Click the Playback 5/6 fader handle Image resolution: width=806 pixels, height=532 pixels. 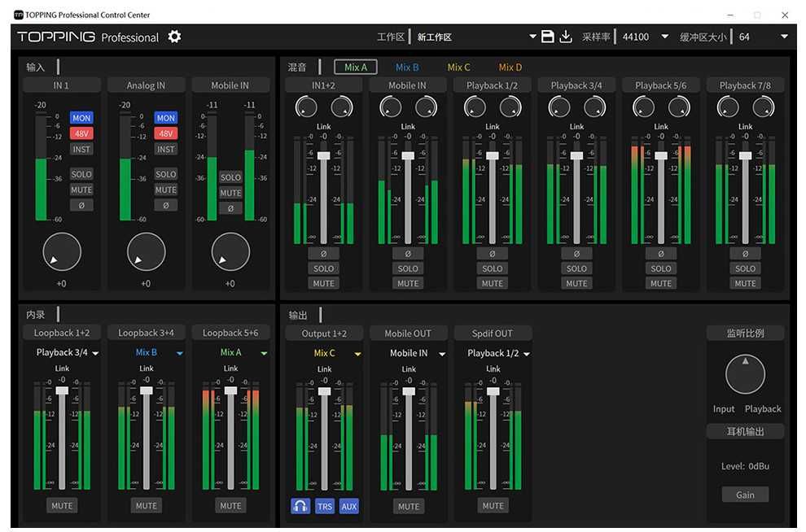click(661, 155)
